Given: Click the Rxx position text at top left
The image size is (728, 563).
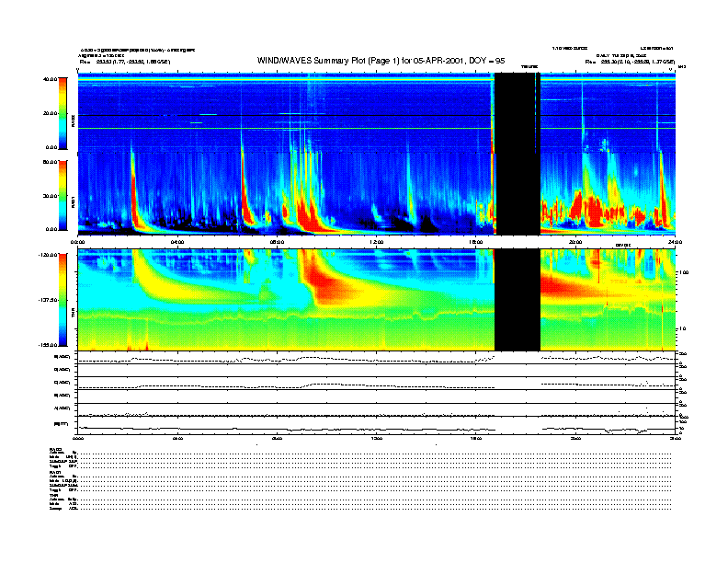Looking at the screenshot, I should 125,62.
